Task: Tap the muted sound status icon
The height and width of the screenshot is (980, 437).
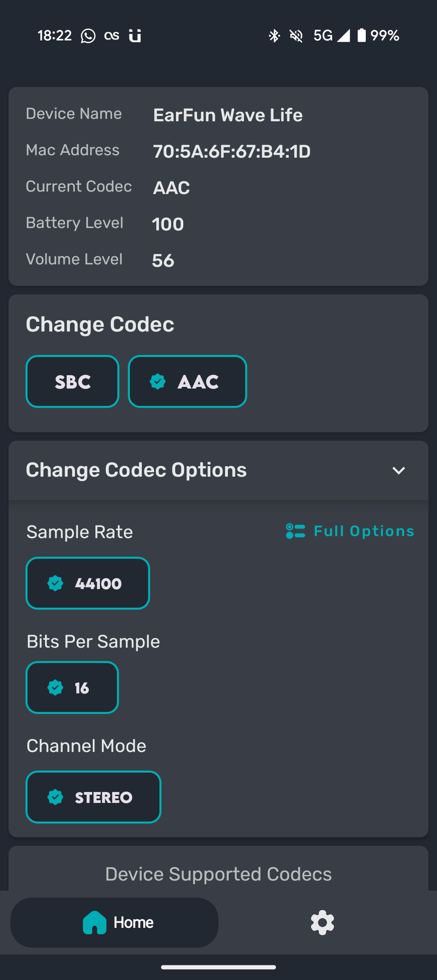Action: pyautogui.click(x=296, y=36)
